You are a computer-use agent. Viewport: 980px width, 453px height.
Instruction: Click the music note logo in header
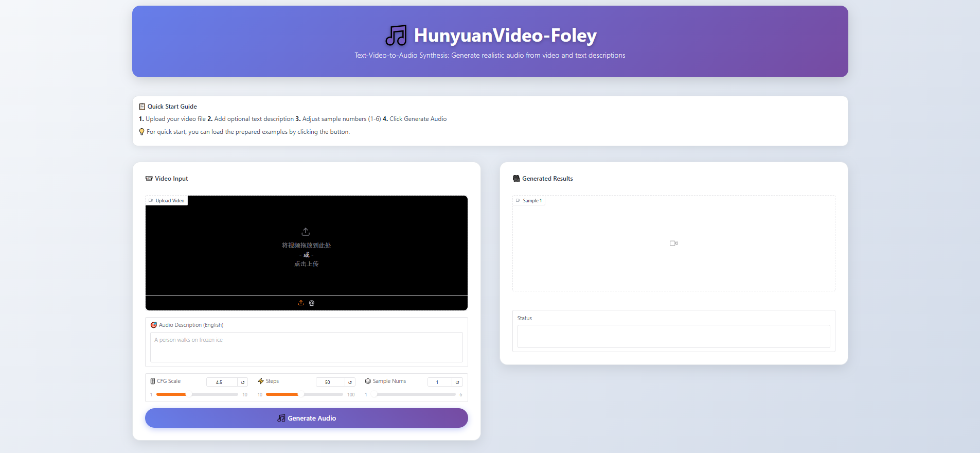pos(396,36)
